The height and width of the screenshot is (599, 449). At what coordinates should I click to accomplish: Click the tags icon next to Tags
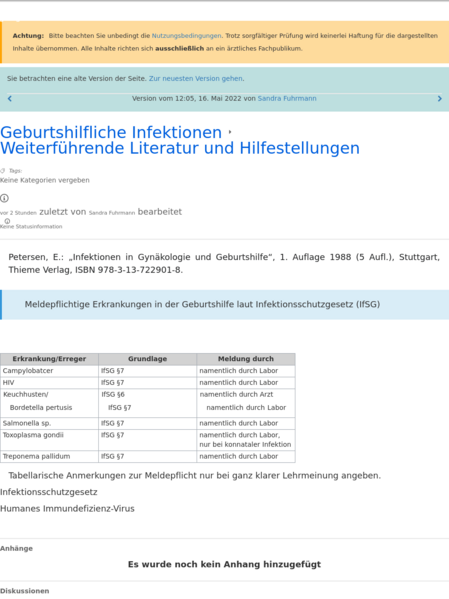point(3,171)
